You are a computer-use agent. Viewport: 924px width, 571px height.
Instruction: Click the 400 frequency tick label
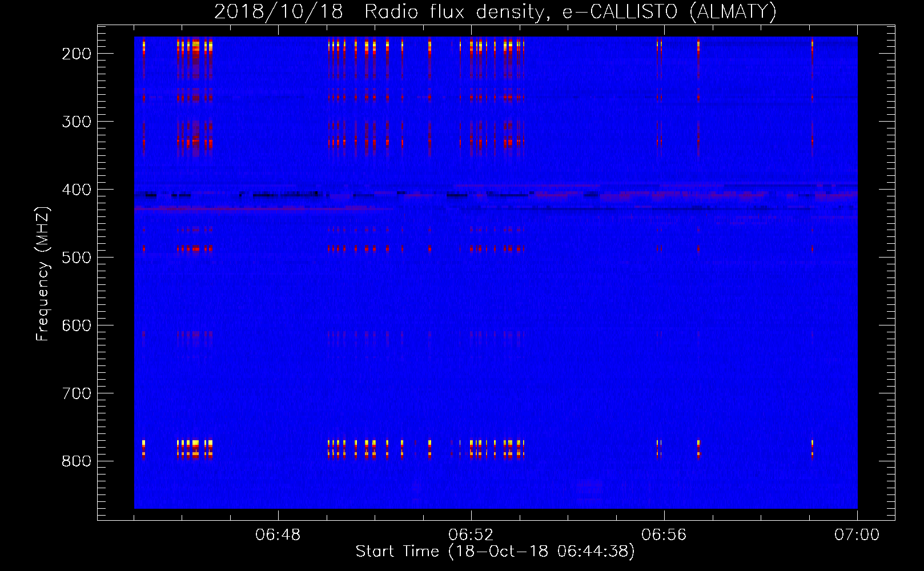[77, 190]
